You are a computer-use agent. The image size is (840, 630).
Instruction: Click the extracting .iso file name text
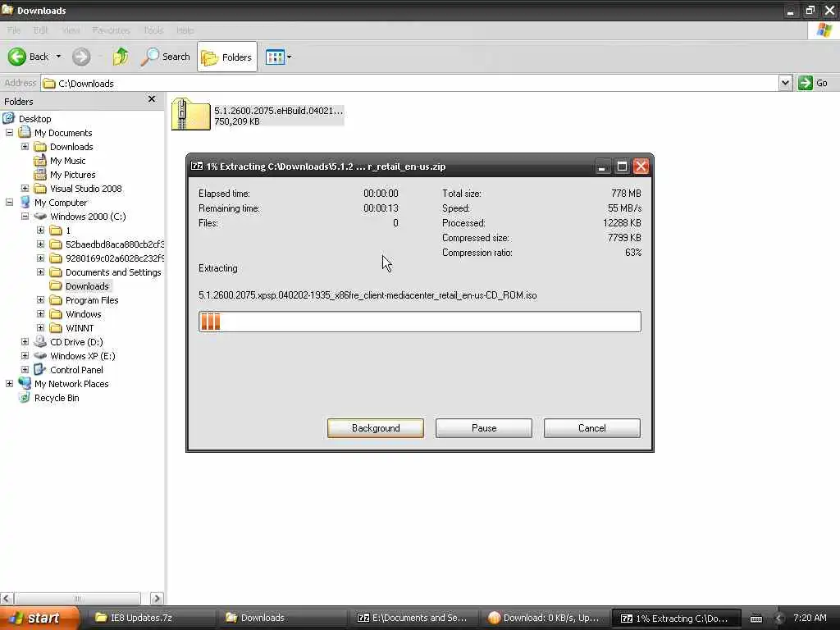[367, 295]
